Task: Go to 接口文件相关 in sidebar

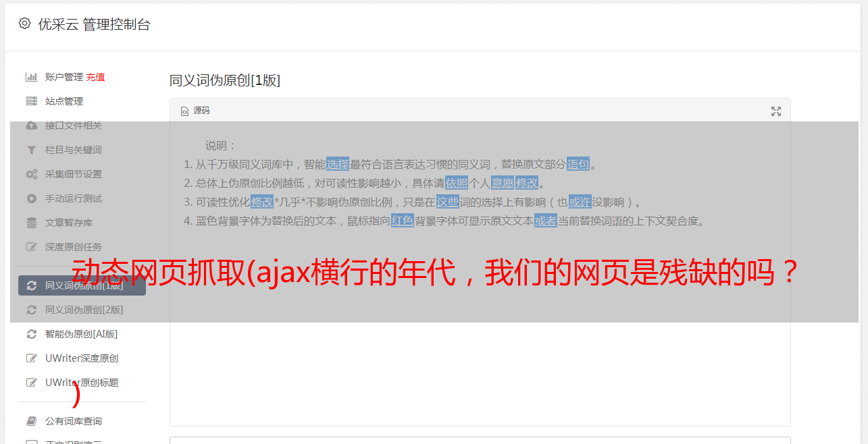Action: click(74, 126)
